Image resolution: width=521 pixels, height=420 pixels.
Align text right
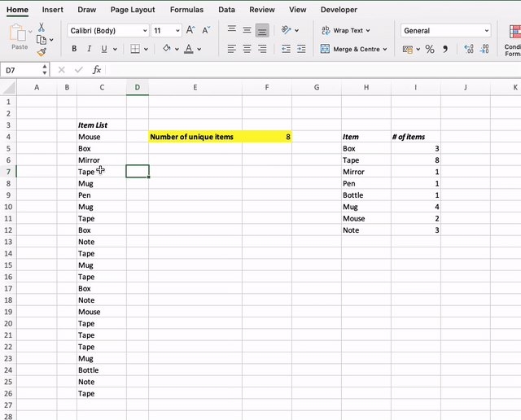(262, 49)
